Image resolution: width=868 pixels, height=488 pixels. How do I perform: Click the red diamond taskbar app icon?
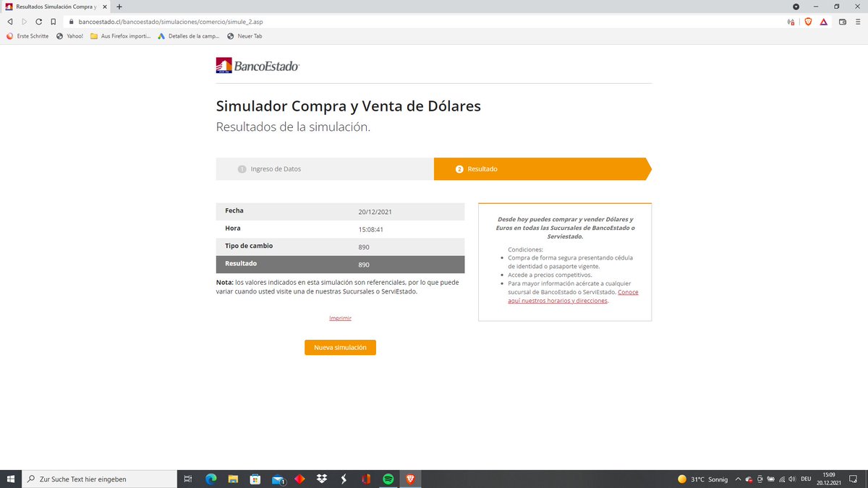[299, 479]
